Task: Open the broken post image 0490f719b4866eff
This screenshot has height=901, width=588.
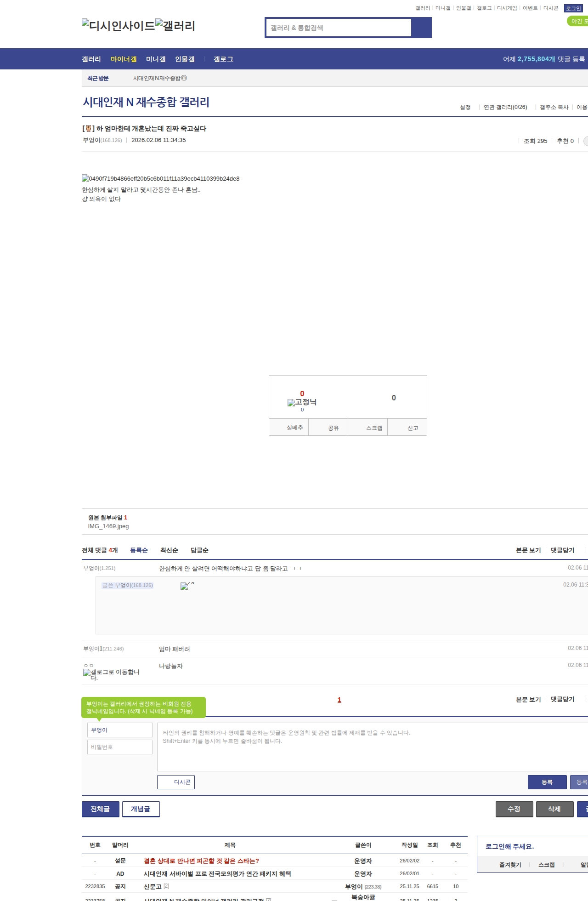Action: 161,178
